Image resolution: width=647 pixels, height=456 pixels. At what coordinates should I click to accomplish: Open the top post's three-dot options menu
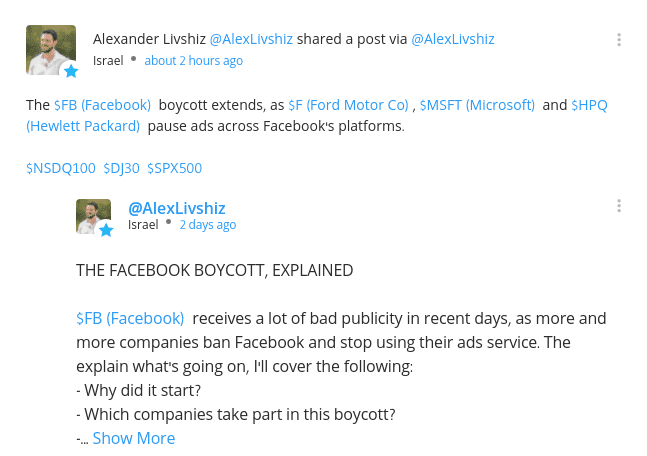pos(619,40)
